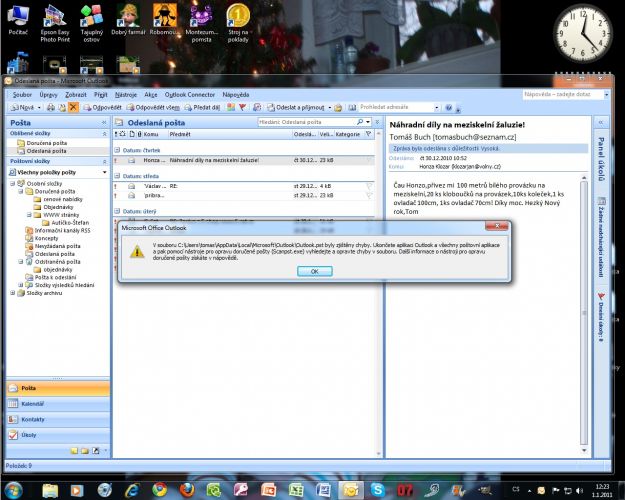Open the Windows Start button
The height and width of the screenshot is (500, 625).
click(14, 490)
